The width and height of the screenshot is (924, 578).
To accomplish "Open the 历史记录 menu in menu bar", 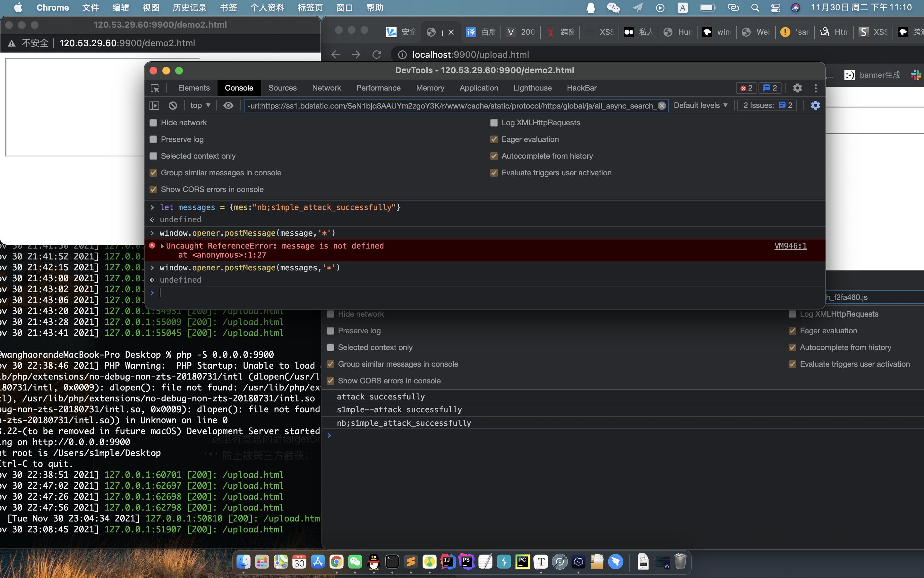I will (189, 8).
